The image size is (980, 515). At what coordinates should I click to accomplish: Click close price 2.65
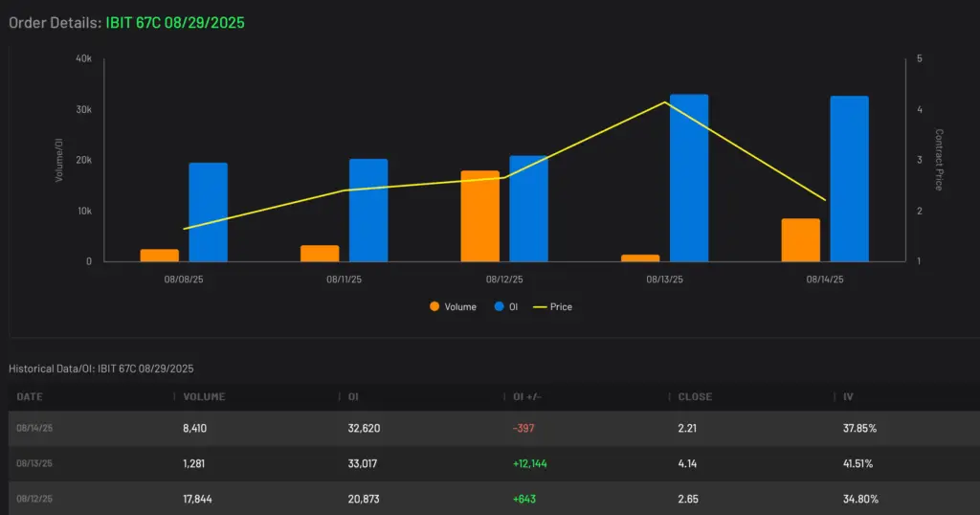688,499
